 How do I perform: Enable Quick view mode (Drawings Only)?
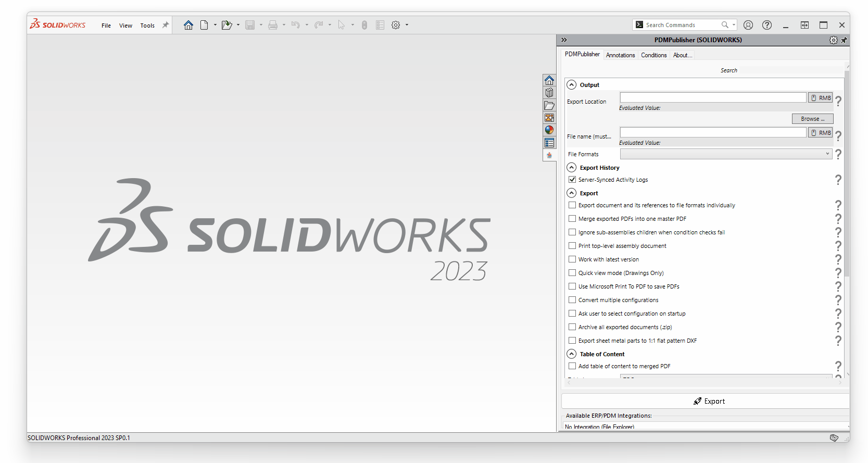point(572,273)
